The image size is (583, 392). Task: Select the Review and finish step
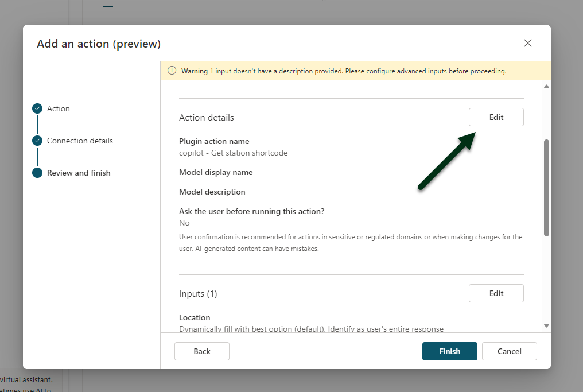point(79,173)
